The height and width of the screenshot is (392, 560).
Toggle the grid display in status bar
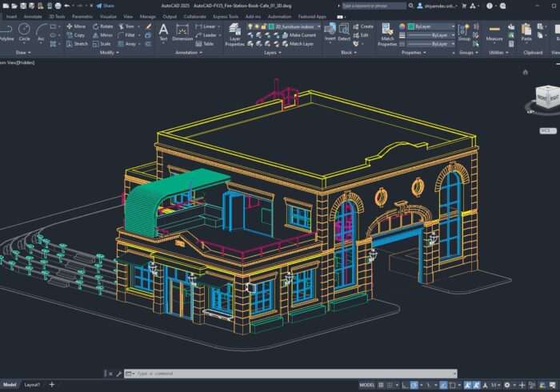coord(381,385)
